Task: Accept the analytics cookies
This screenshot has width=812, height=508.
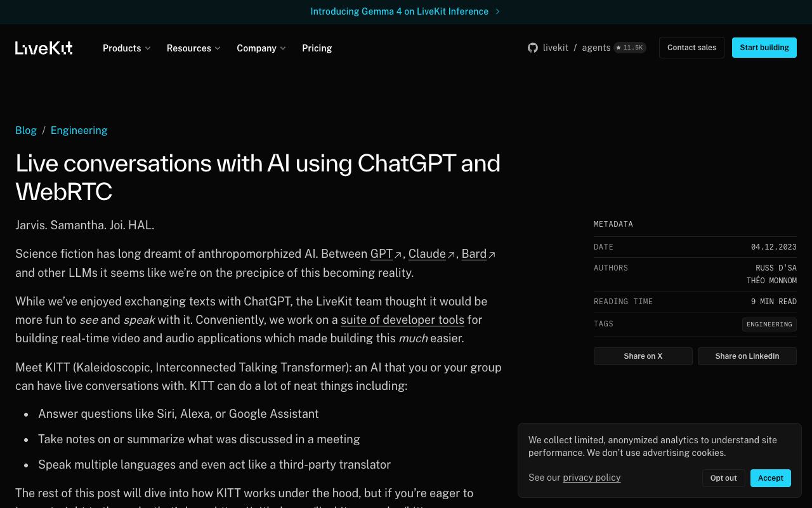Action: tap(771, 478)
